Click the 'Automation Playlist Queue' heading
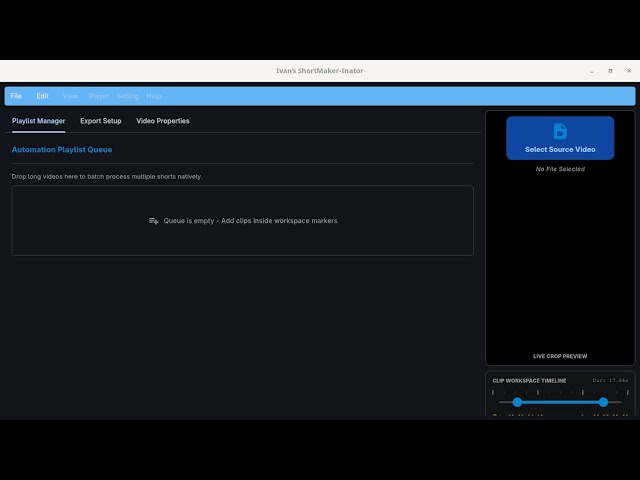The width and height of the screenshot is (640, 480). [x=62, y=149]
